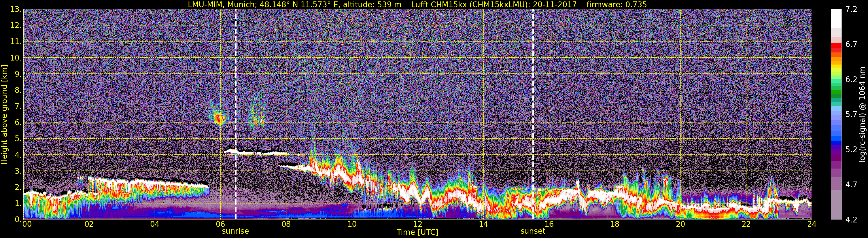Click the time axis tick label 06

point(220,224)
